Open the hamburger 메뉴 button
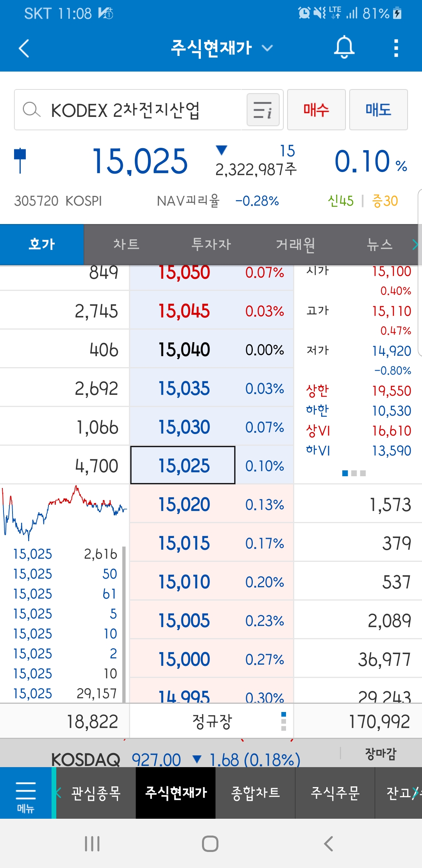422x868 pixels. pos(26,793)
